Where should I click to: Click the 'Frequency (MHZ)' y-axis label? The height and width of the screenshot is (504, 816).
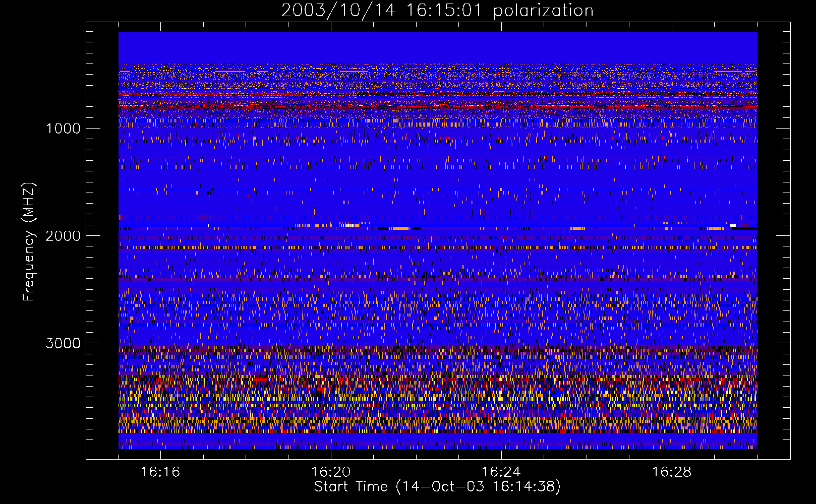pos(28,242)
